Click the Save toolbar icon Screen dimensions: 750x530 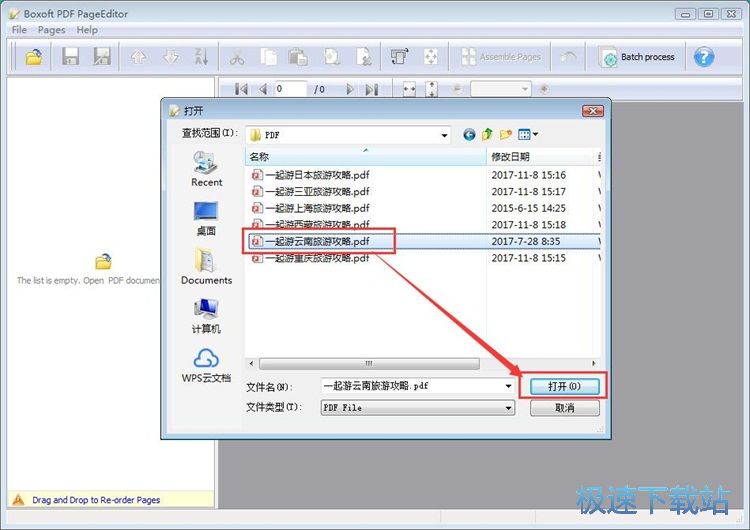pyautogui.click(x=70, y=57)
